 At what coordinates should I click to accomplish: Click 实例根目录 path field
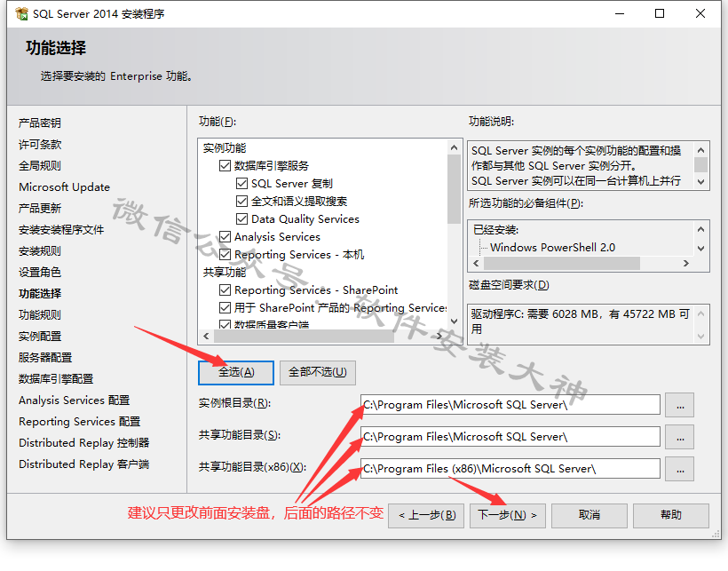pos(510,405)
